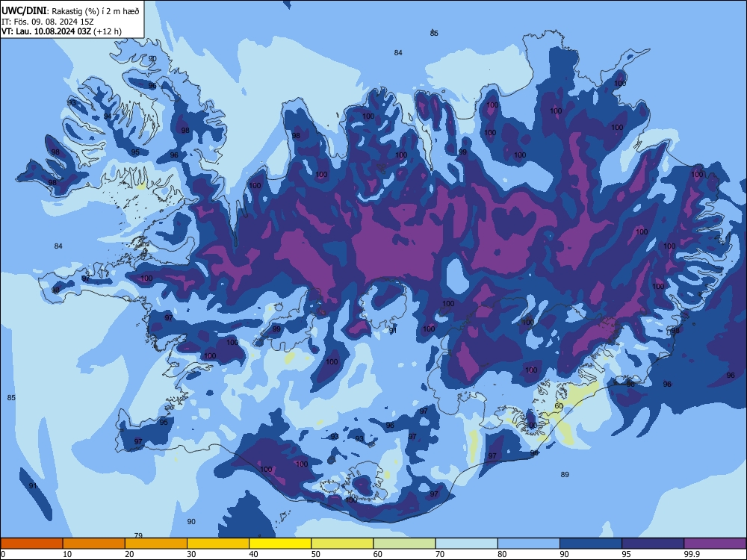Click the dark orange 0–10 legend swatch

tap(31, 544)
